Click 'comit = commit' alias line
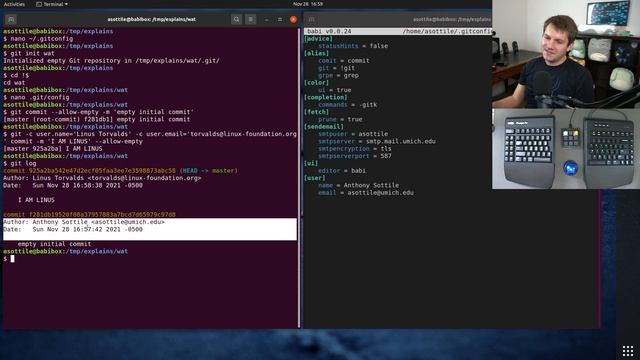Screen dimensions: 640x360 tap(344, 61)
